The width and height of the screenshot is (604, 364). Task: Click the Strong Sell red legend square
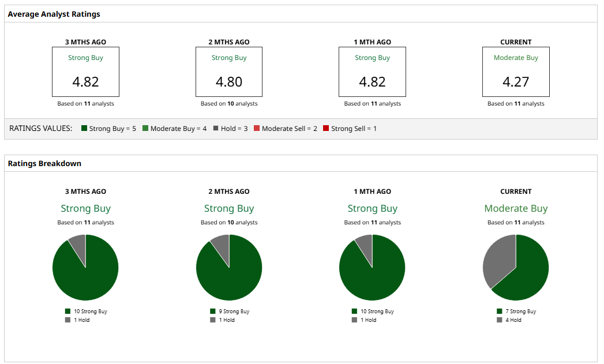(326, 128)
